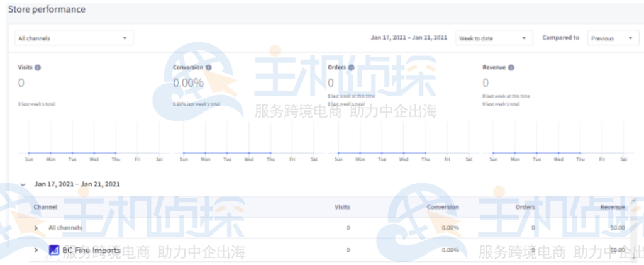Click Tuesday's point on the Orders chart
The width and height of the screenshot is (644, 265).
381,152
